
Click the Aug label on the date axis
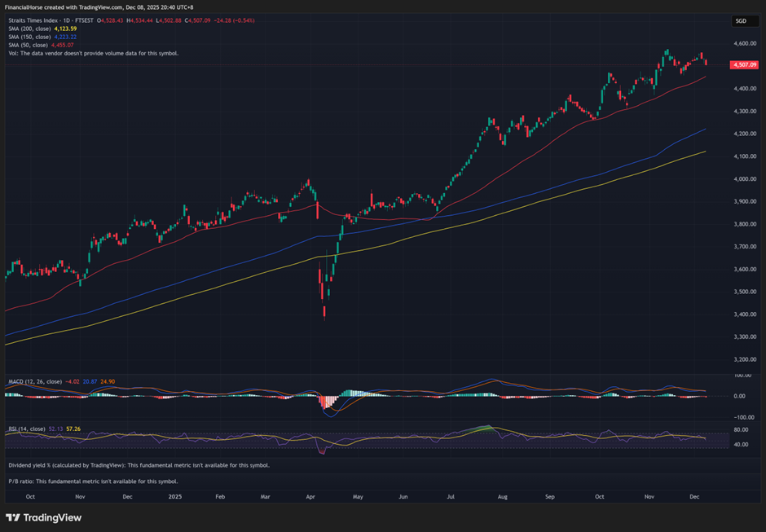(502, 495)
